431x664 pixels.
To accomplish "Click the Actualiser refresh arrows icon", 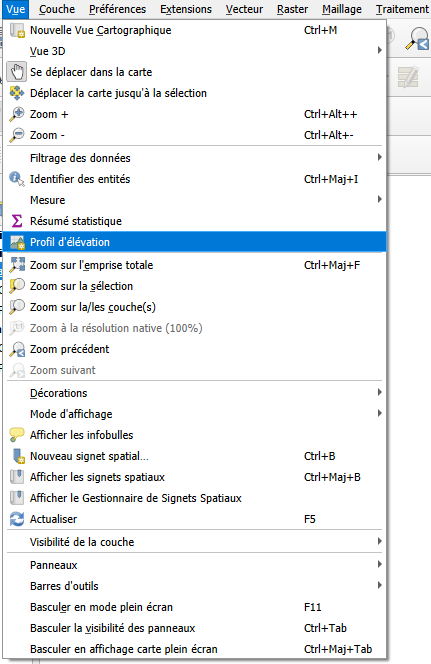I will pyautogui.click(x=17, y=519).
